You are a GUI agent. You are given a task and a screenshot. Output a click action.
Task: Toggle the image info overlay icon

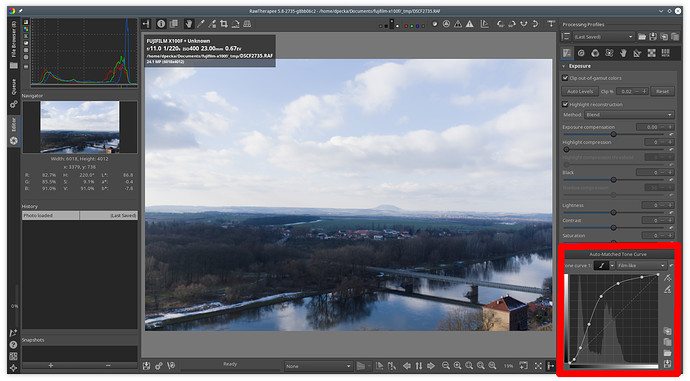(x=161, y=24)
